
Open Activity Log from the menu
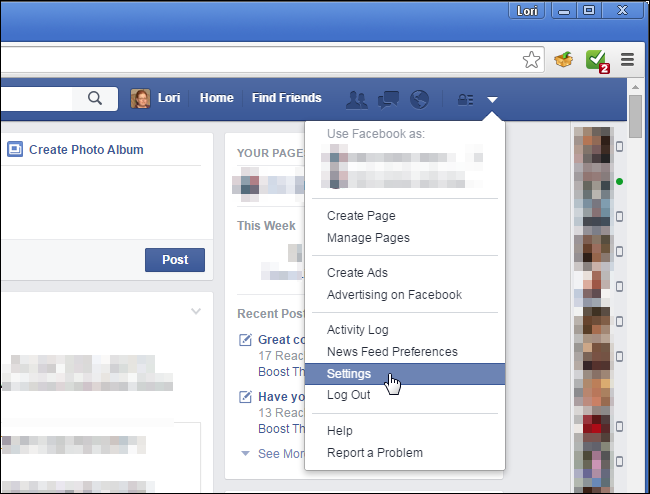[x=358, y=330]
